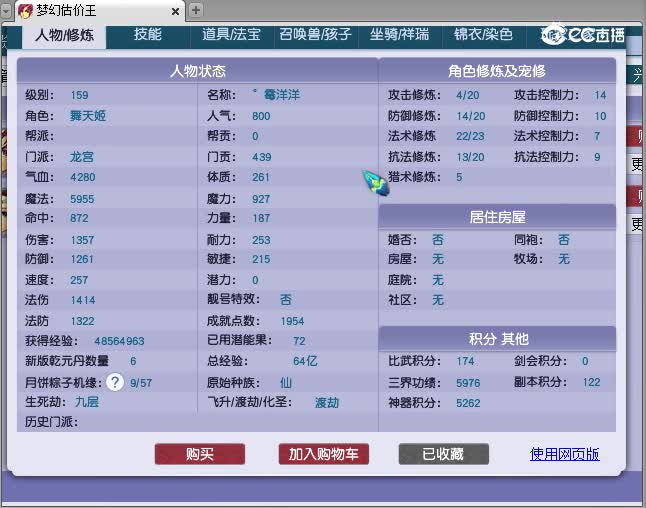Click the 角色修炼及宠修 section header
Screen dimensions: 646x508
[497, 71]
